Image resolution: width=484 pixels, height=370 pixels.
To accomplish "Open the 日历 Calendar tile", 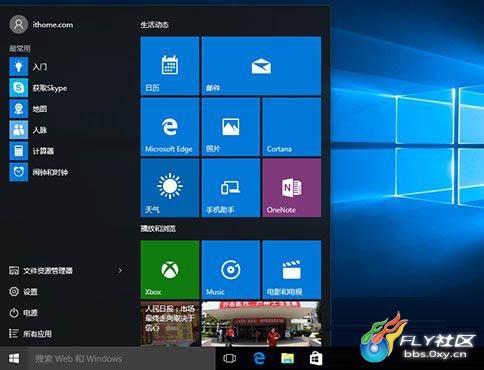I will 170,66.
